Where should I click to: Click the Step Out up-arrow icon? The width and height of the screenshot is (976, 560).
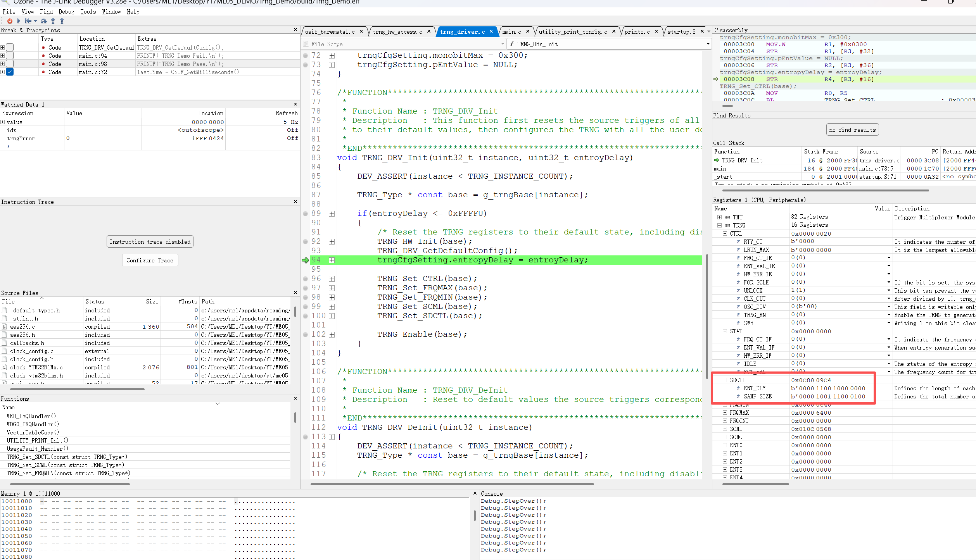click(62, 21)
